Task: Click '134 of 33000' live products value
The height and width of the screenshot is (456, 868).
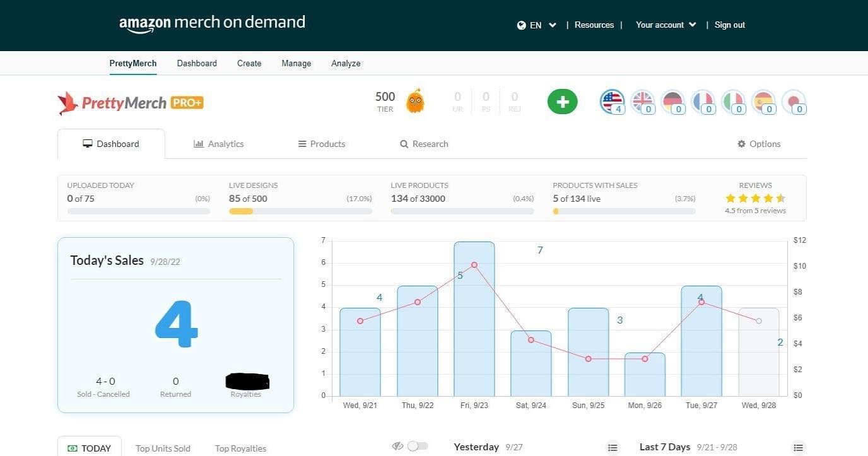Action: coord(418,198)
